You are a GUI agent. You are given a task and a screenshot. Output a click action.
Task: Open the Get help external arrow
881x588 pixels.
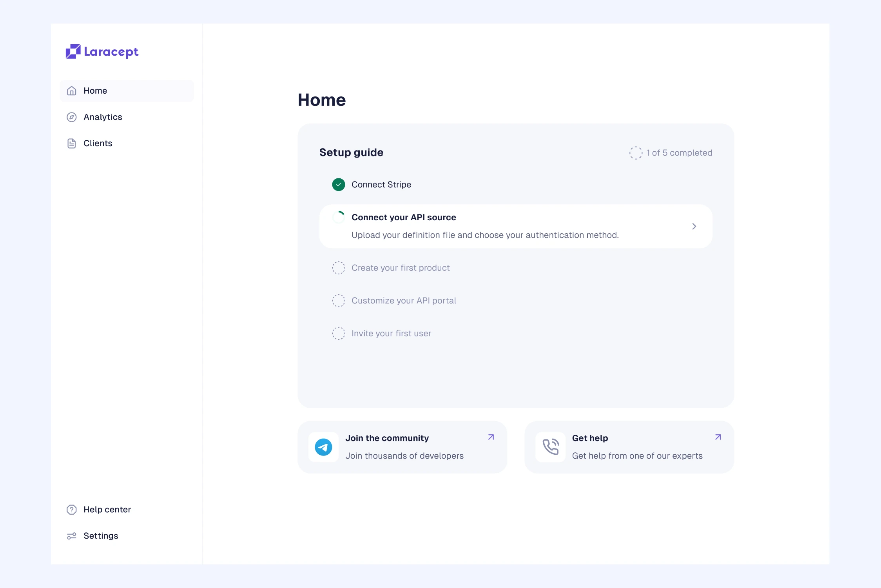(x=718, y=437)
